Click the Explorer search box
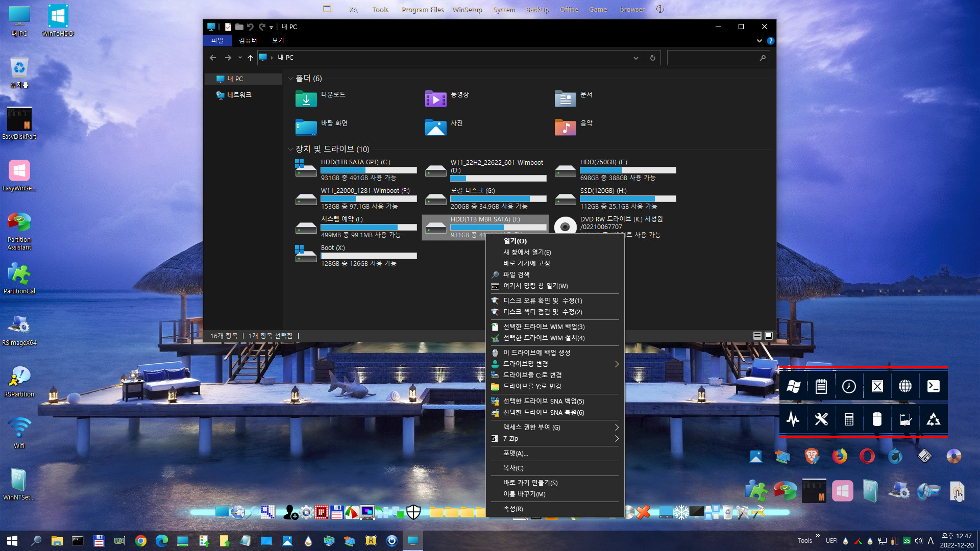This screenshot has width=980, height=551. click(718, 58)
